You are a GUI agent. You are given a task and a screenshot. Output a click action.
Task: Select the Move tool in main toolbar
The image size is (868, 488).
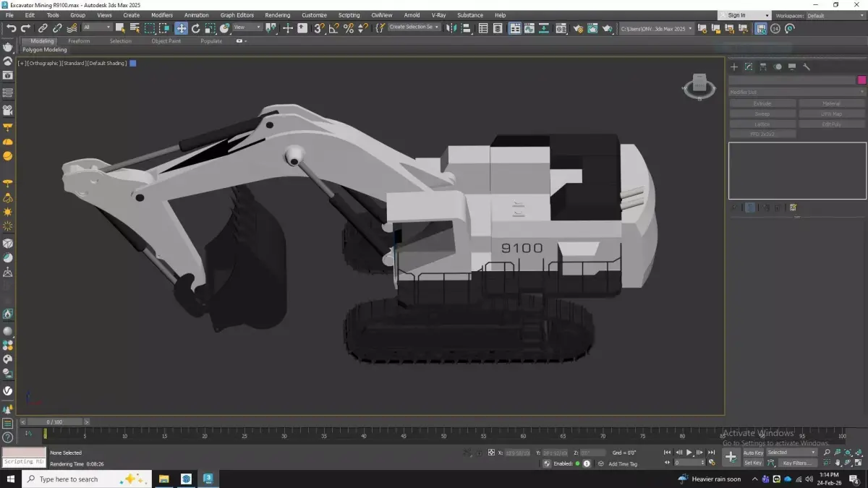(x=181, y=28)
